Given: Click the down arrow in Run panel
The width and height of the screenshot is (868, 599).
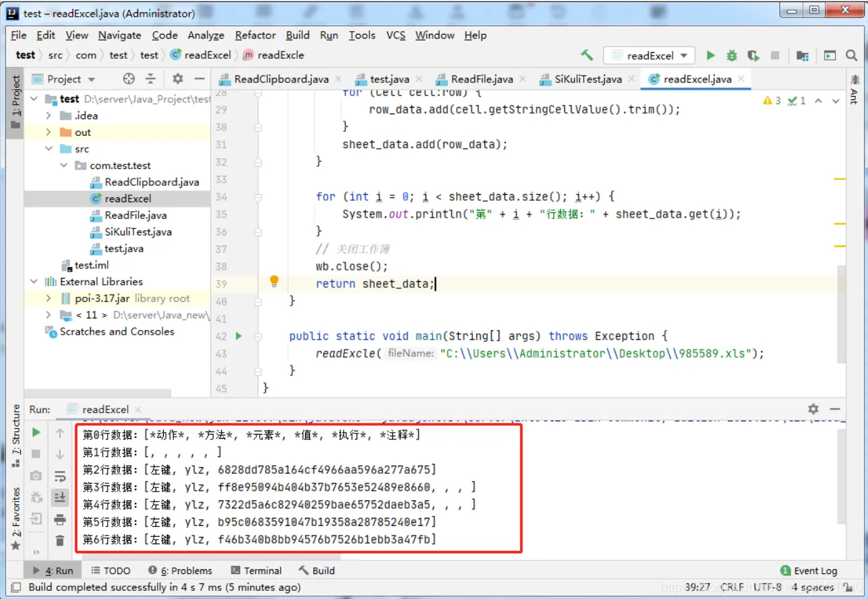Looking at the screenshot, I should pyautogui.click(x=60, y=454).
